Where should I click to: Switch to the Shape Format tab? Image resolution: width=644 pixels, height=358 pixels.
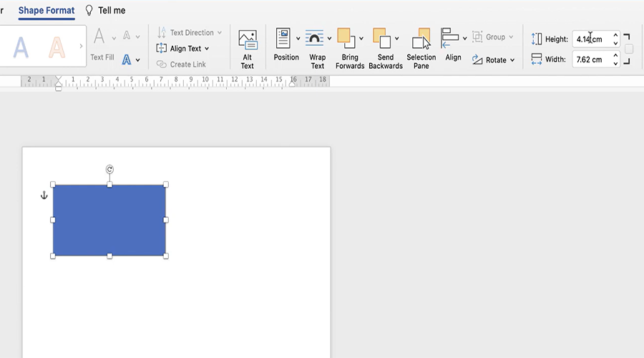[x=47, y=11]
